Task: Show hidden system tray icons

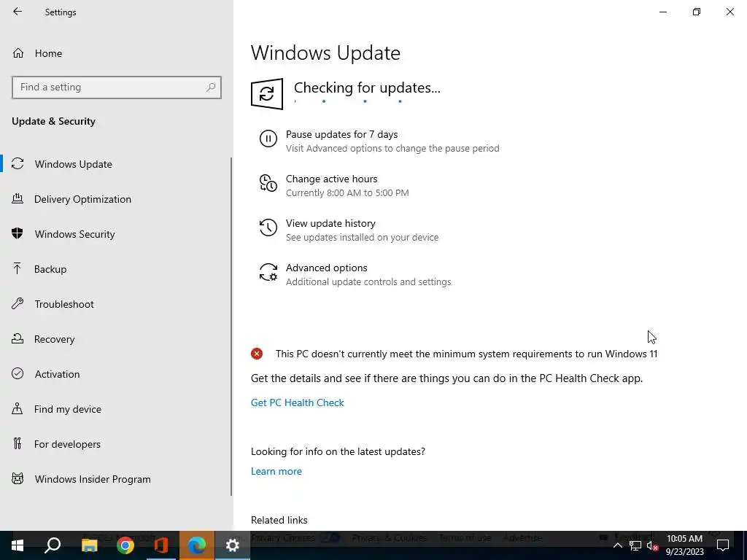Action: (617, 545)
